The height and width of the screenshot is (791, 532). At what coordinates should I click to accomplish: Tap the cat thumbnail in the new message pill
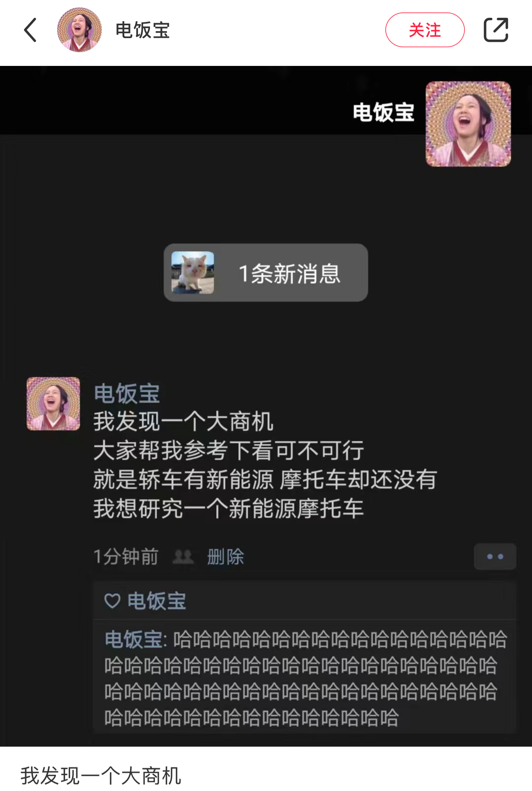point(193,272)
